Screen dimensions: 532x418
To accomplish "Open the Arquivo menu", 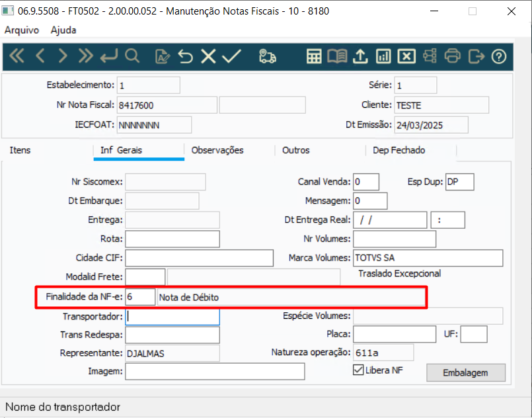I will tap(22, 30).
